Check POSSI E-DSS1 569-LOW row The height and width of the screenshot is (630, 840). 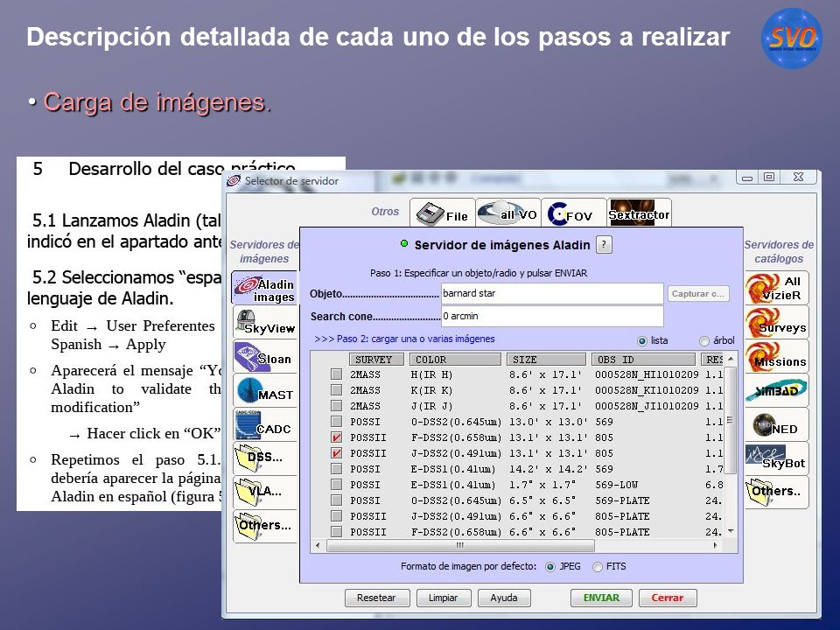pos(336,485)
